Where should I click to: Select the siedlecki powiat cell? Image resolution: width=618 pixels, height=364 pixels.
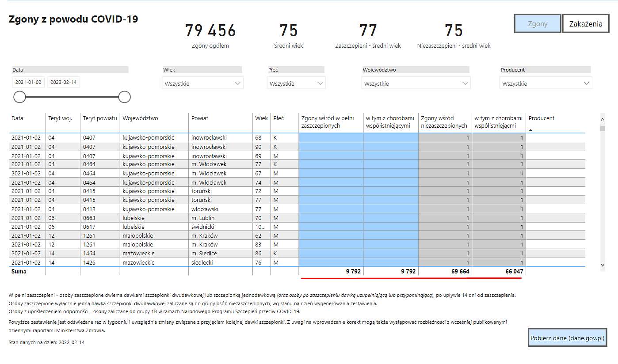221,262
